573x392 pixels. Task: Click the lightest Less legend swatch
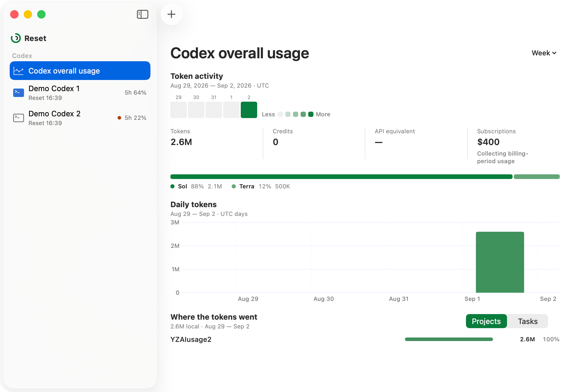280,114
